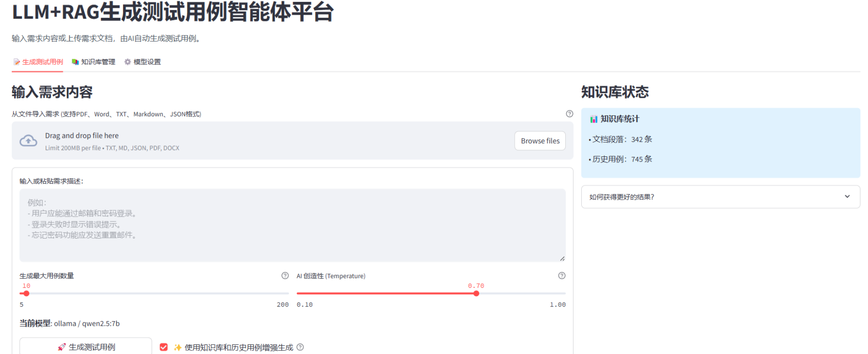The image size is (868, 354).
Task: Click the 输入需求内容 heading
Action: 52,92
